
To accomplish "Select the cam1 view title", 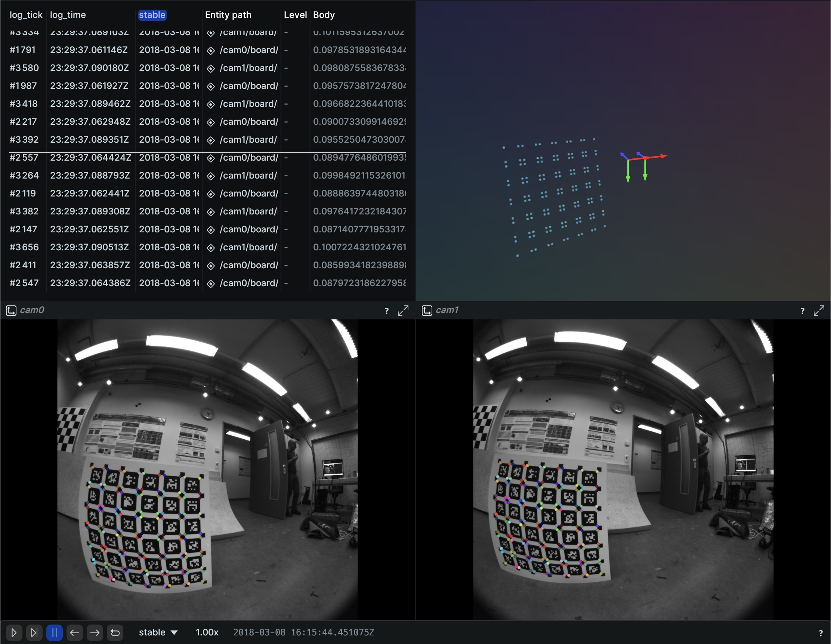I will pyautogui.click(x=447, y=310).
